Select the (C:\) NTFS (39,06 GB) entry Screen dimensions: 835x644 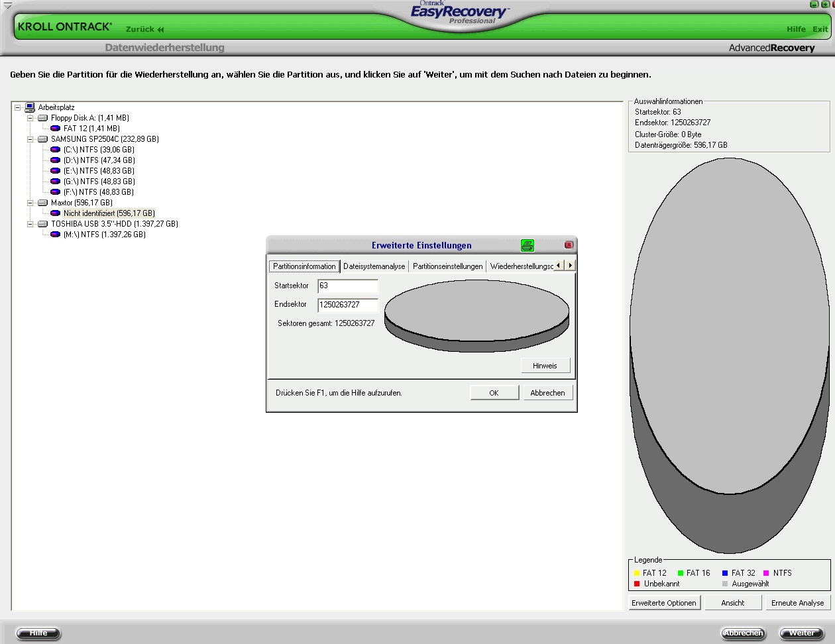click(x=99, y=150)
